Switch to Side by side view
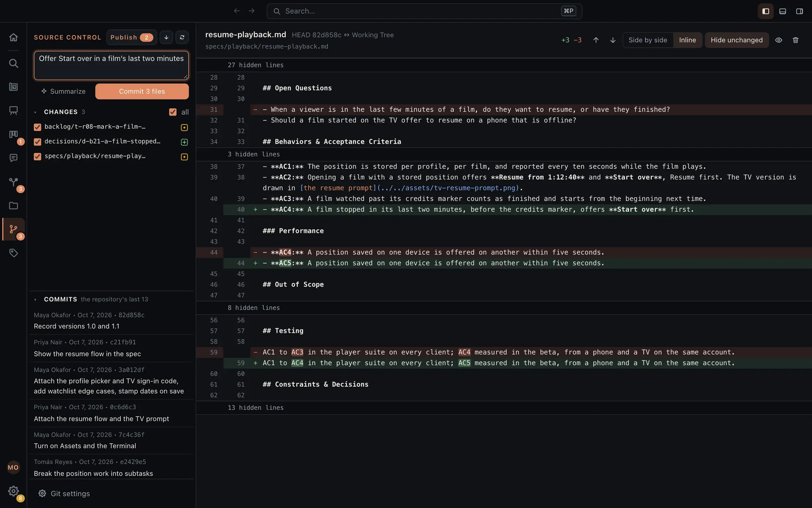 [x=648, y=40]
